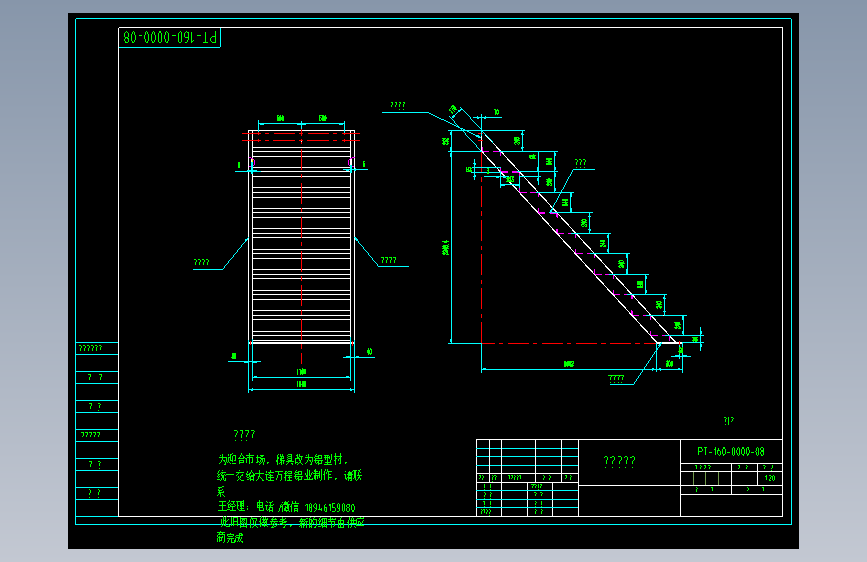Click the ???? heading above the Chinese notes
The width and height of the screenshot is (867, 562).
click(x=244, y=434)
